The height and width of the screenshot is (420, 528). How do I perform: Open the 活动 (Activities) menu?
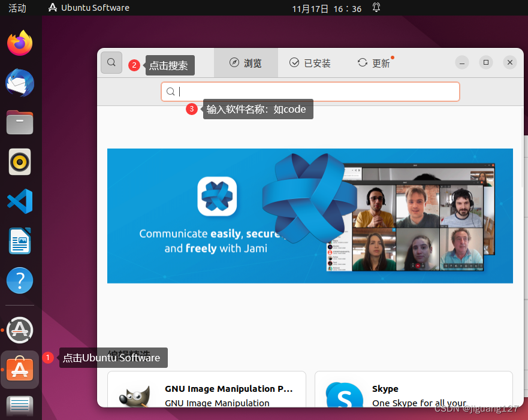tap(16, 8)
